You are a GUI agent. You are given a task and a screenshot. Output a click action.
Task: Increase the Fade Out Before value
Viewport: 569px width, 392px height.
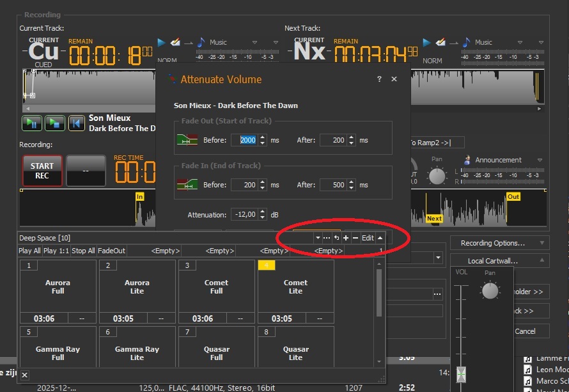[262, 137]
